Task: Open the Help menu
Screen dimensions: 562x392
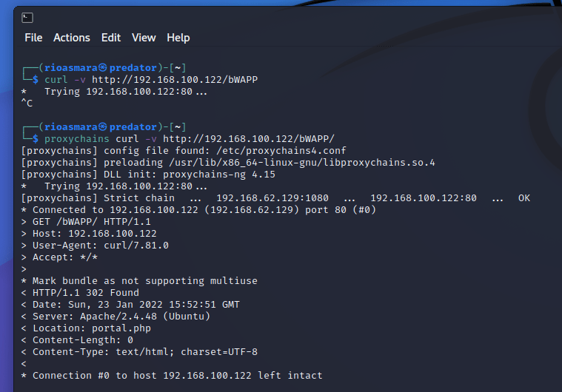Action: coord(178,38)
